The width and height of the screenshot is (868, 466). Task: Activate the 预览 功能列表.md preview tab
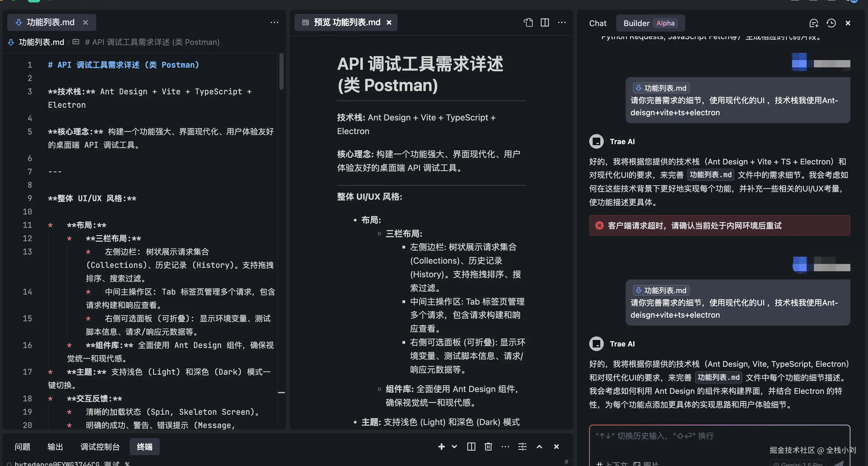346,22
